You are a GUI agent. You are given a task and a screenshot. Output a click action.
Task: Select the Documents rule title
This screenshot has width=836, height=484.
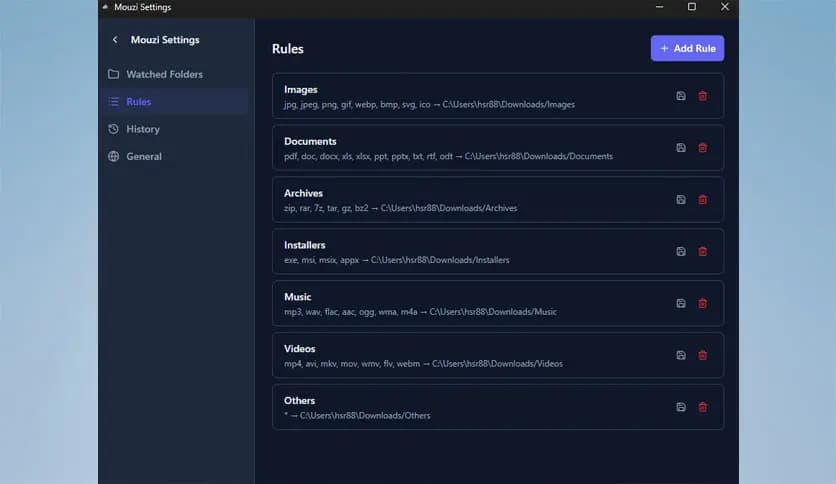310,141
